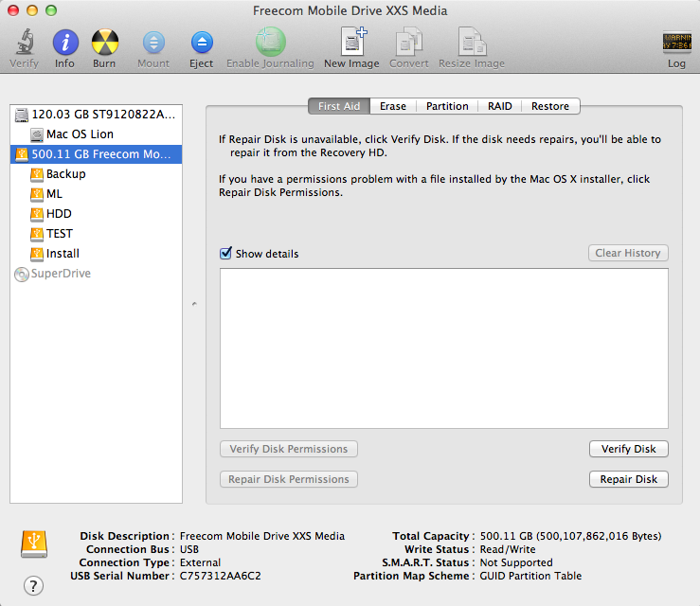Image resolution: width=700 pixels, height=606 pixels.
Task: Switch to the Erase tab
Action: (393, 106)
